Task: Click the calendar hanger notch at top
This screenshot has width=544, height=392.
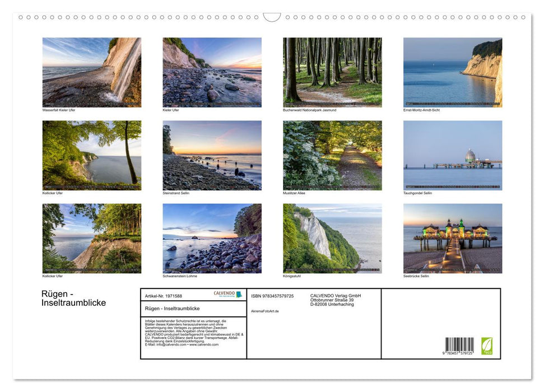Action: tap(272, 17)
